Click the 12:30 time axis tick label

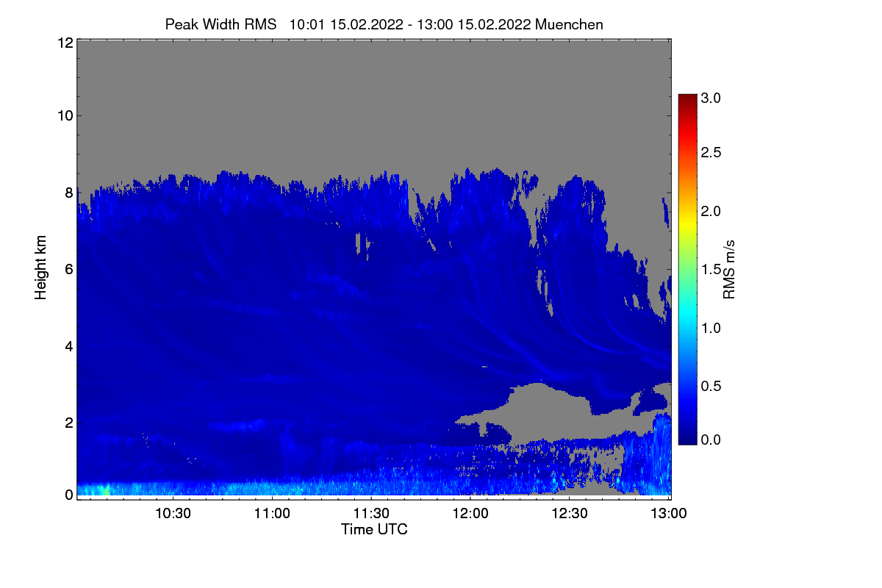pyautogui.click(x=570, y=514)
